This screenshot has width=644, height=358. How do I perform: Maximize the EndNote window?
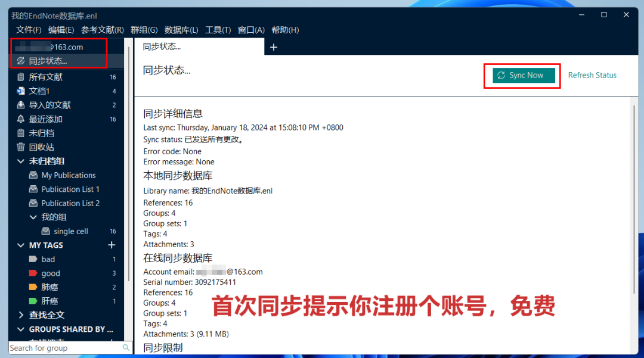coord(603,15)
